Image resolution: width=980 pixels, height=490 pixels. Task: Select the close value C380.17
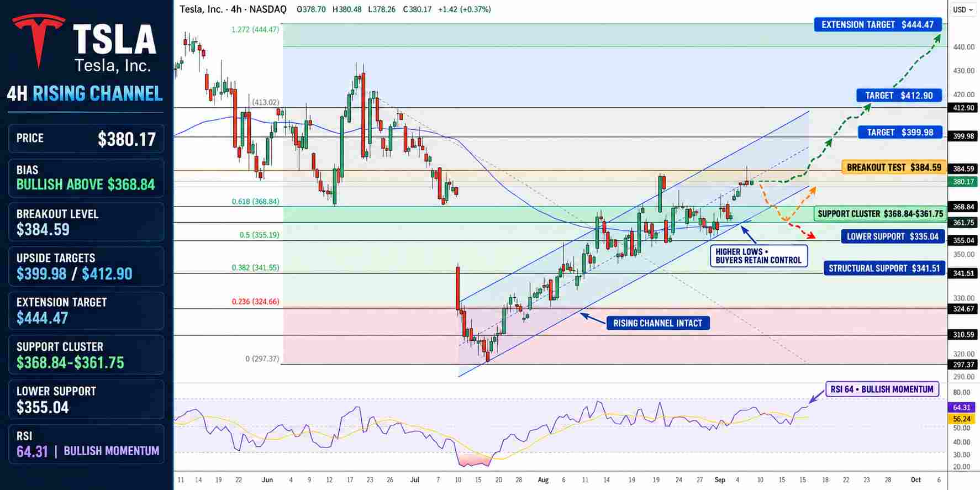(x=417, y=9)
